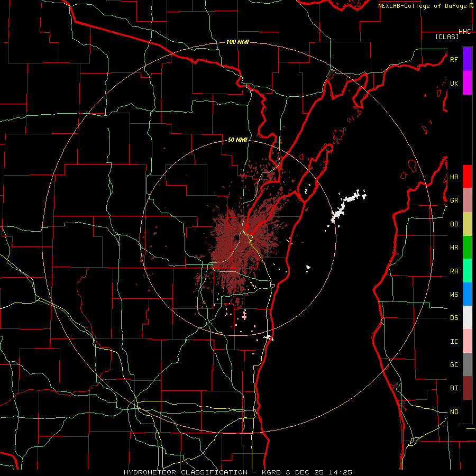The height and width of the screenshot is (476, 476).
Task: Click the pink cross-shaped ice crystal echo
Action: 244,316
